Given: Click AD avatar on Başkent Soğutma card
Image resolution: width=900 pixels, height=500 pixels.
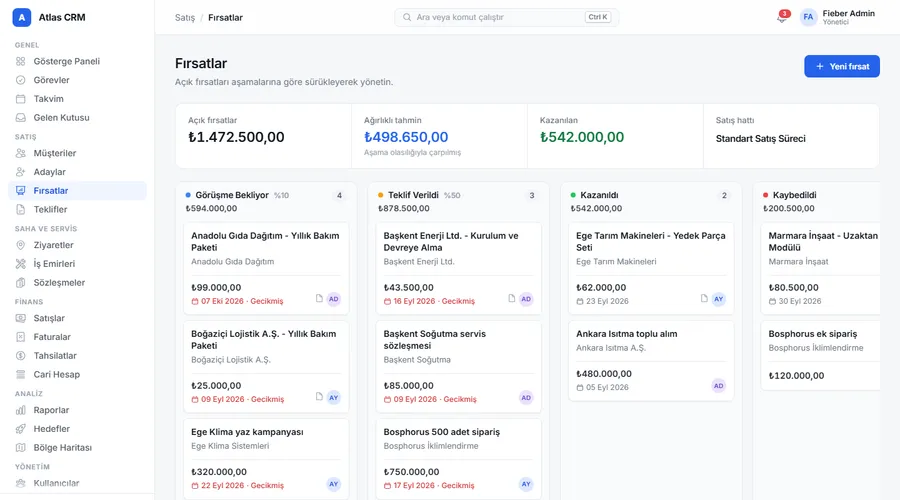Looking at the screenshot, I should [526, 397].
